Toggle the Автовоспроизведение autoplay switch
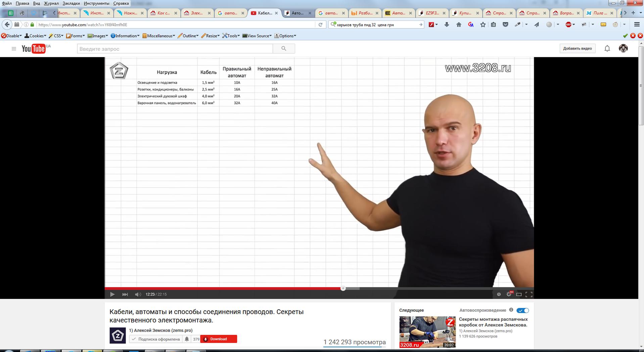Screen dimensions: 644x352 [x=522, y=310]
